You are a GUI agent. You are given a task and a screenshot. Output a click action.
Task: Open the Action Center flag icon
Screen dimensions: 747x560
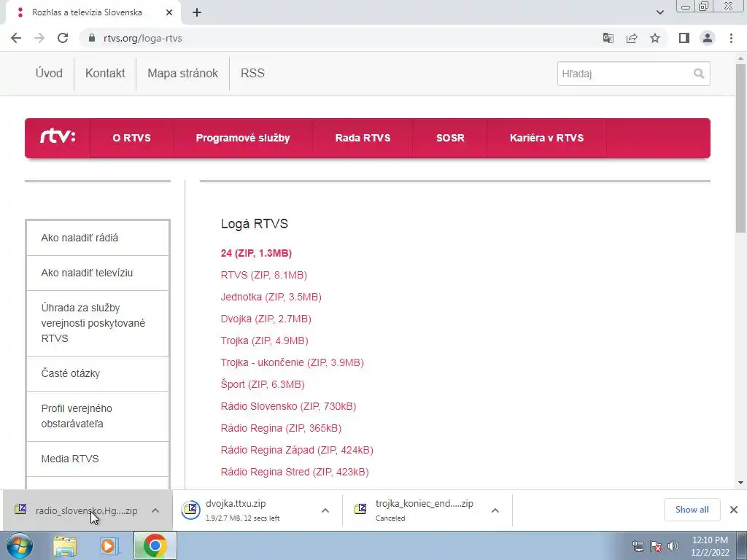tap(656, 546)
